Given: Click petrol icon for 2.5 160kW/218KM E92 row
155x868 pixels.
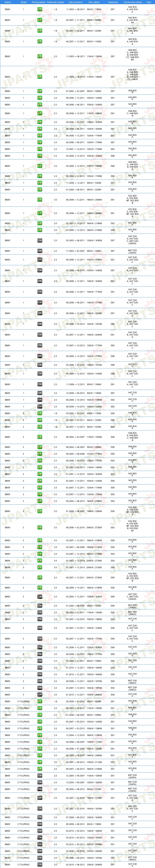Looking at the screenshot, I should [40, 501].
